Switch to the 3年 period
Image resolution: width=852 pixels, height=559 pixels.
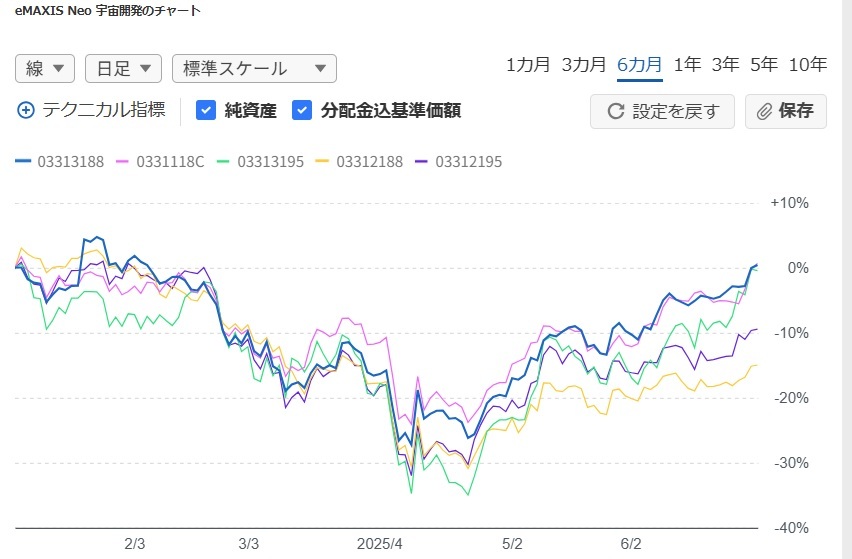[x=725, y=65]
